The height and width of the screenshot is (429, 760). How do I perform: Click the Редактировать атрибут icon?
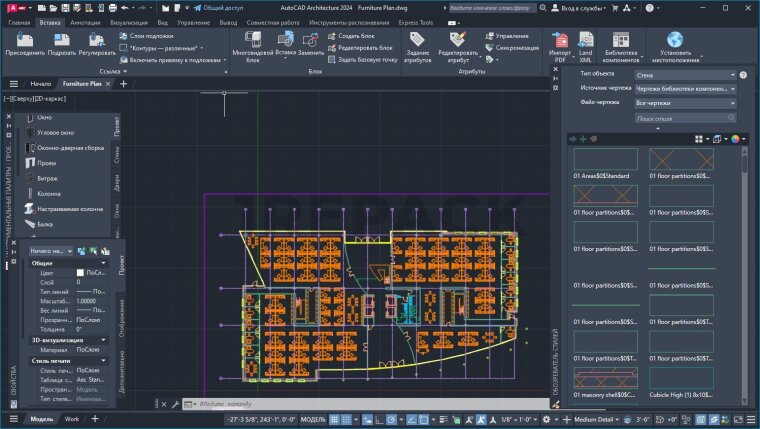458,42
